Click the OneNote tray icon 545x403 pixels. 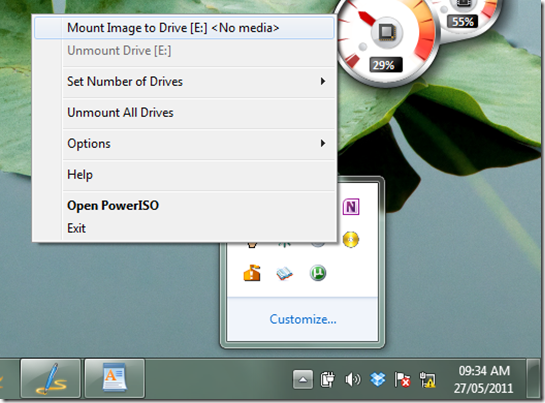tap(351, 207)
